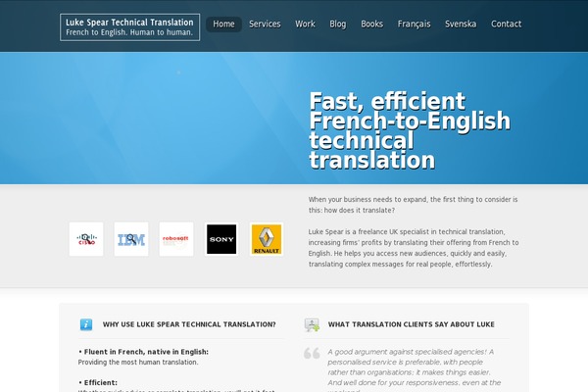Screen dimensions: 588x392
Task: Click the large quotation mark icon
Action: [312, 353]
